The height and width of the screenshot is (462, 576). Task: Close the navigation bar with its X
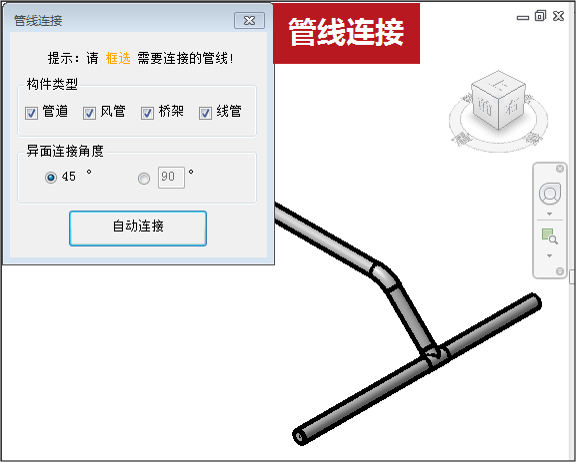[x=559, y=169]
